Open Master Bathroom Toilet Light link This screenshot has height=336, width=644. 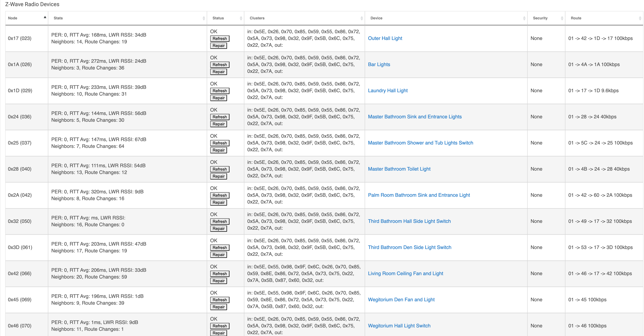pyautogui.click(x=399, y=169)
